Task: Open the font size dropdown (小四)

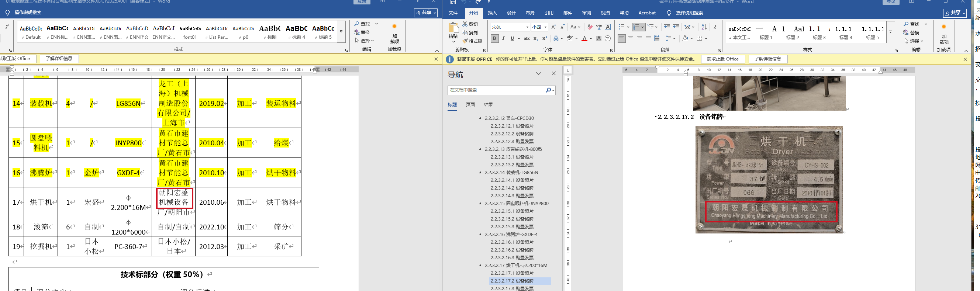Action: [546, 27]
